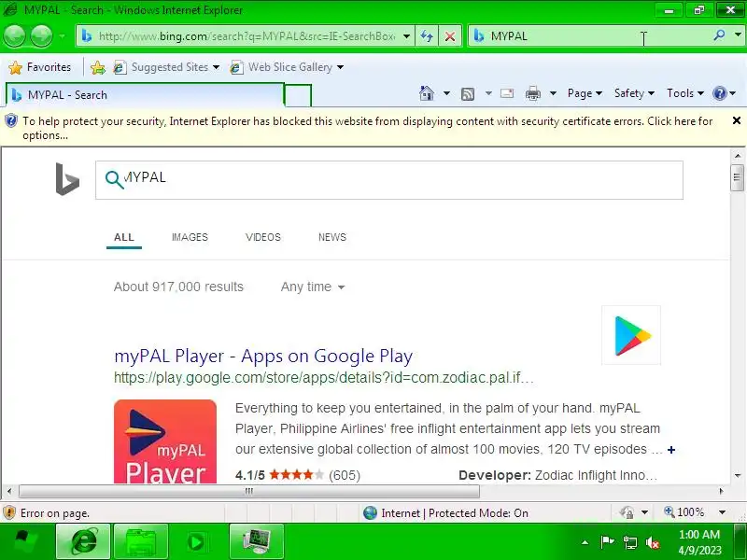The image size is (747, 560).
Task: Click Internet | Protected Mode: On status
Action: click(x=445, y=512)
